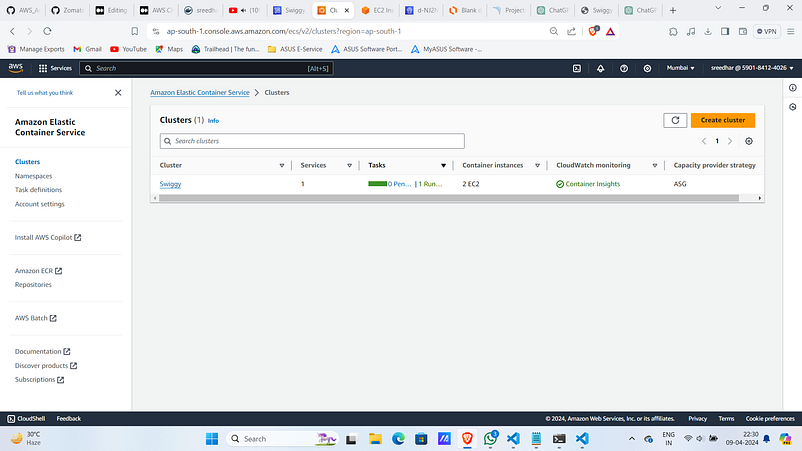Sort by the Services column arrow
Screen dimensions: 802x451
pyautogui.click(x=349, y=166)
